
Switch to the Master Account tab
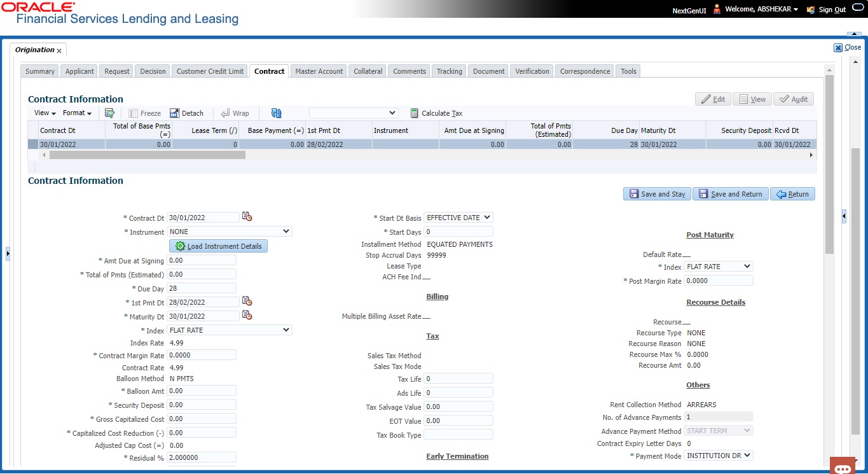click(x=319, y=71)
